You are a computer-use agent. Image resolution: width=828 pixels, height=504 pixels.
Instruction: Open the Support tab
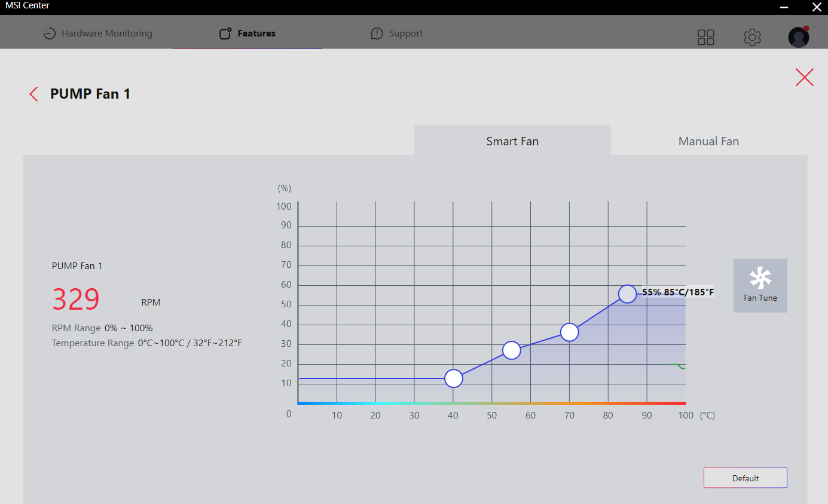397,33
